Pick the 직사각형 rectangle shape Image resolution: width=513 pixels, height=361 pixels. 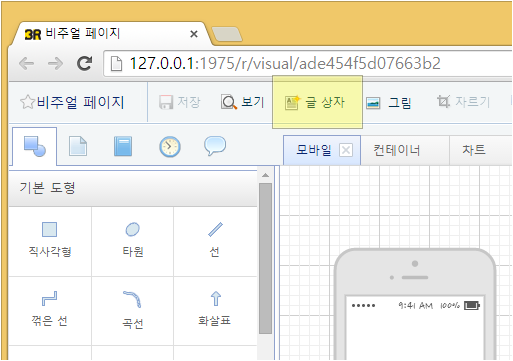[50, 241]
